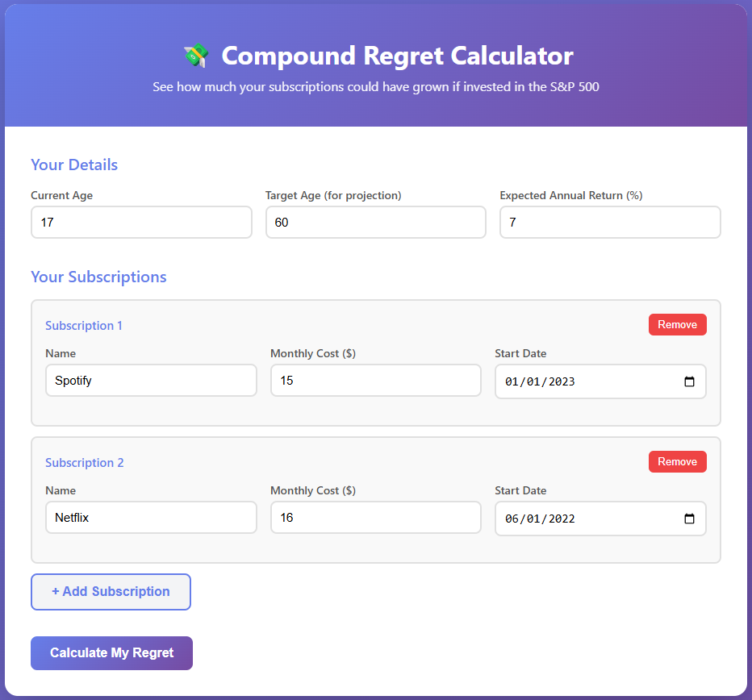Edit the Netflix name field
The height and width of the screenshot is (700, 752).
click(x=151, y=518)
